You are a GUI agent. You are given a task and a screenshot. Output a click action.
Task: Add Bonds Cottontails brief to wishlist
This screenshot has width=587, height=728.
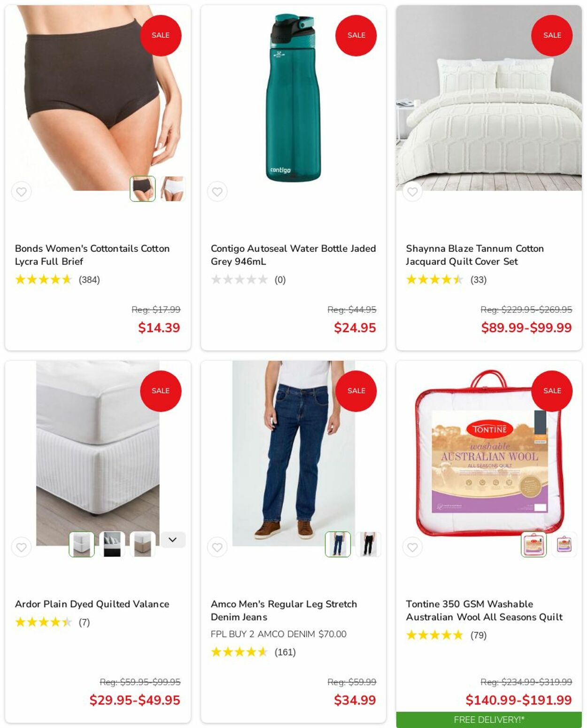pyautogui.click(x=21, y=192)
